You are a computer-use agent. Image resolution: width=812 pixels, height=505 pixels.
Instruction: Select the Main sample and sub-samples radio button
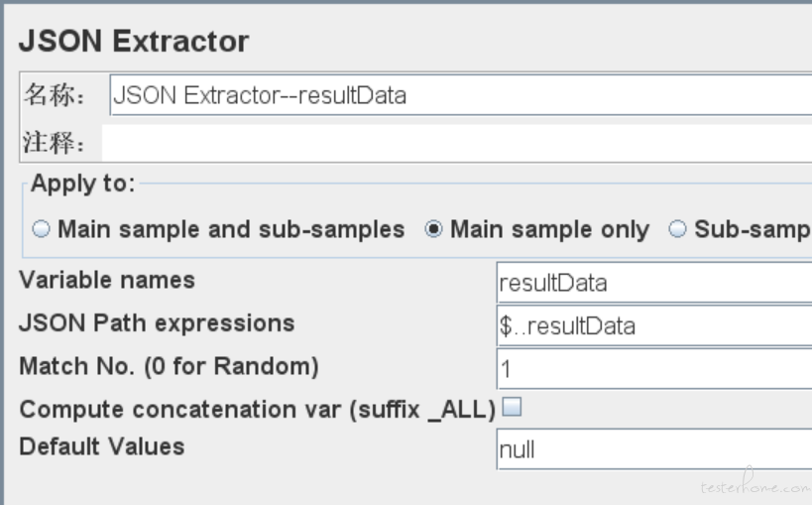tap(42, 228)
